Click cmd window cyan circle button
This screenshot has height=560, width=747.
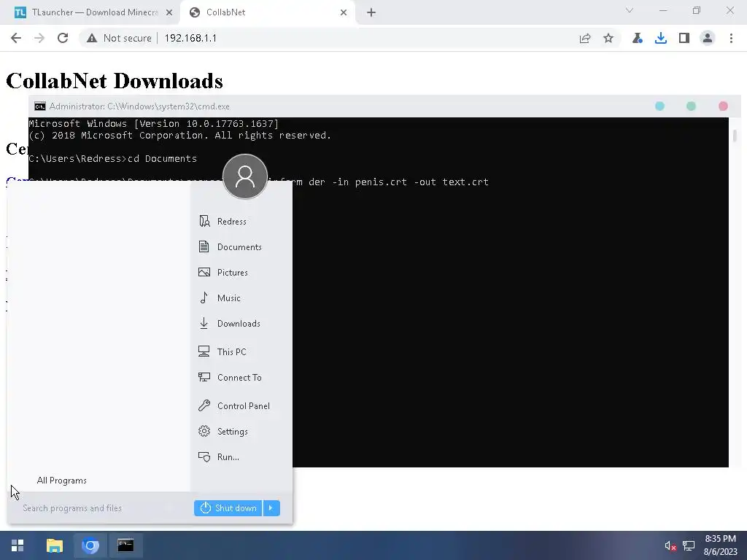(659, 106)
